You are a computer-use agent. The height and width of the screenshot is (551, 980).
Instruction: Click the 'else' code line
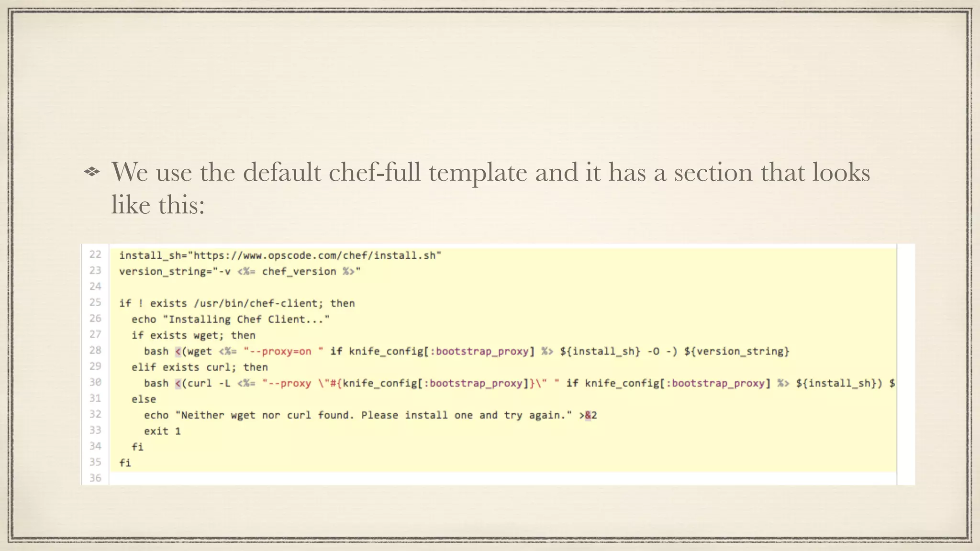[144, 399]
